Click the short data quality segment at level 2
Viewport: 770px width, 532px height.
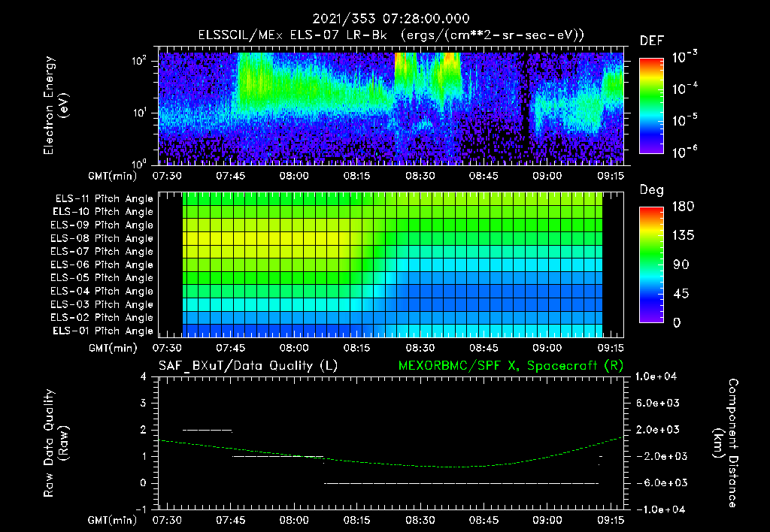208,431
